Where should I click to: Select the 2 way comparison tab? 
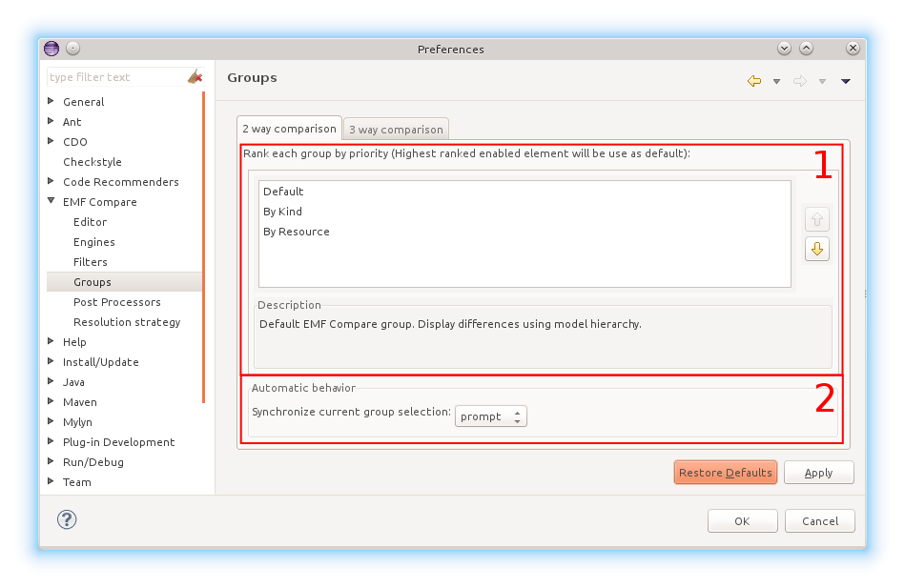coord(289,129)
